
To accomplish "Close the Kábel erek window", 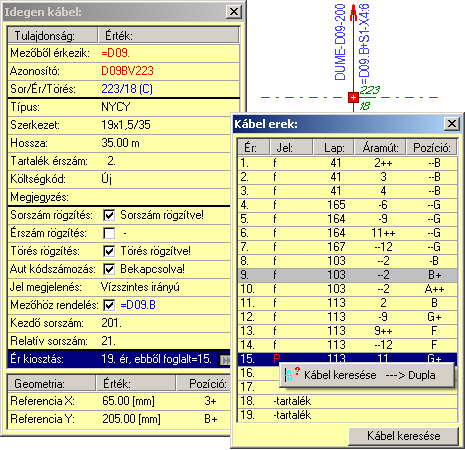I will (x=452, y=124).
